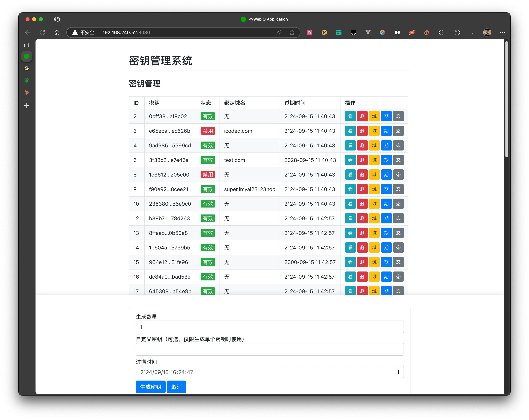Bookmark this page with the star icon
The height and width of the screenshot is (420, 529).
(x=292, y=32)
